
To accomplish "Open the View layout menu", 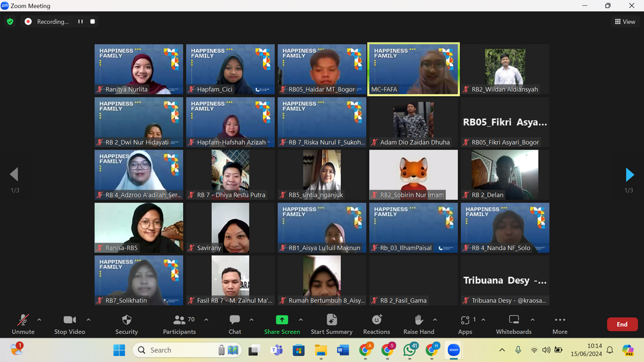I will point(625,21).
